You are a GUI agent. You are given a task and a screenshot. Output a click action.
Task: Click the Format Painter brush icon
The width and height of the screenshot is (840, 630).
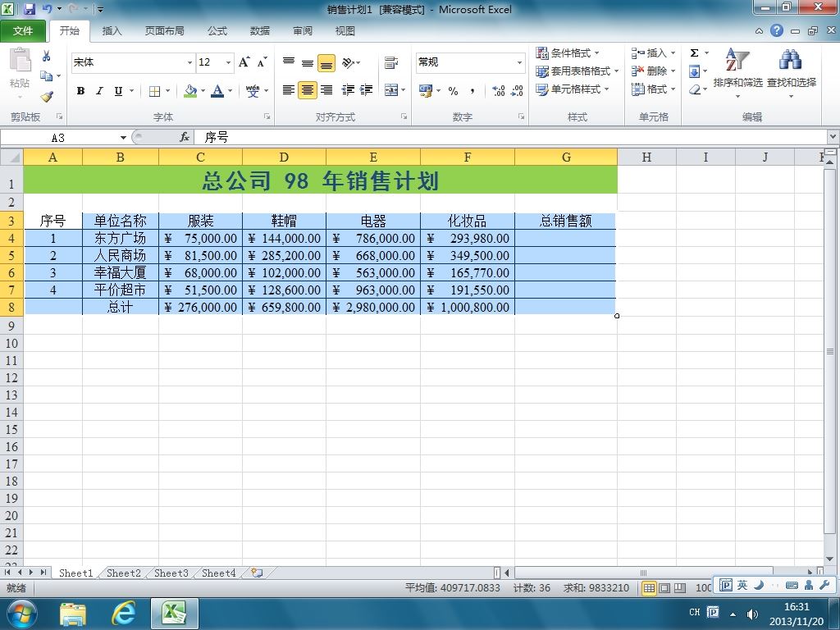(x=47, y=97)
